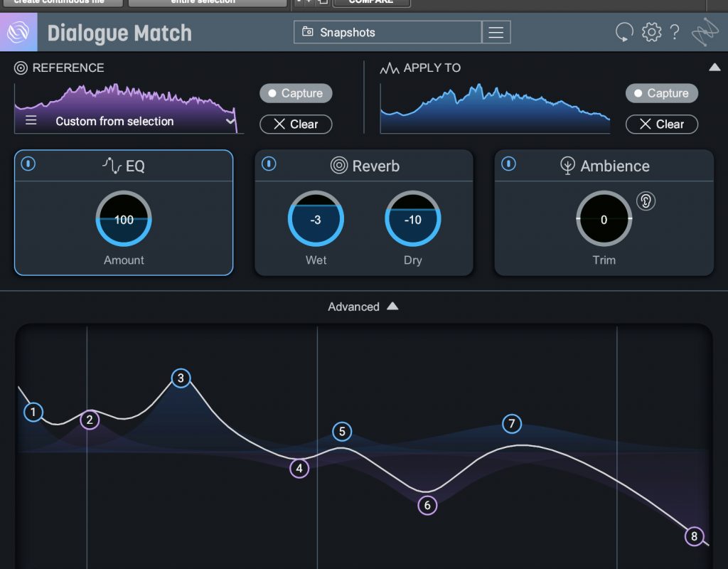Toggle the Ambience listen ear icon
The width and height of the screenshot is (728, 569).
click(x=646, y=201)
